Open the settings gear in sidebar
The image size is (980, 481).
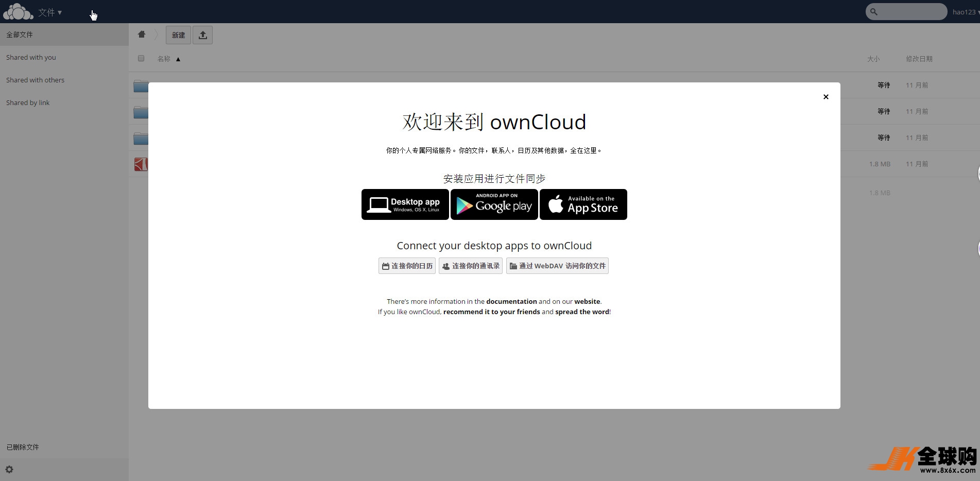(9, 469)
